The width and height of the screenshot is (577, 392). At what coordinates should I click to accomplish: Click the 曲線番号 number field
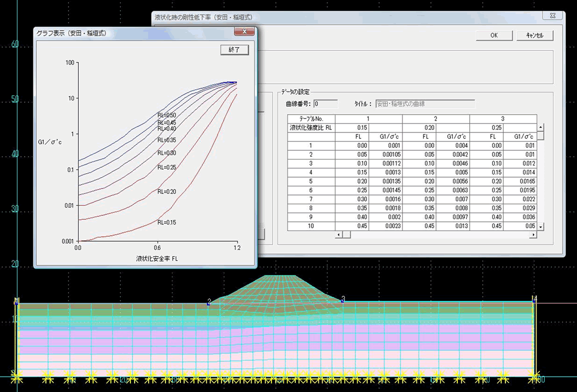click(x=325, y=104)
